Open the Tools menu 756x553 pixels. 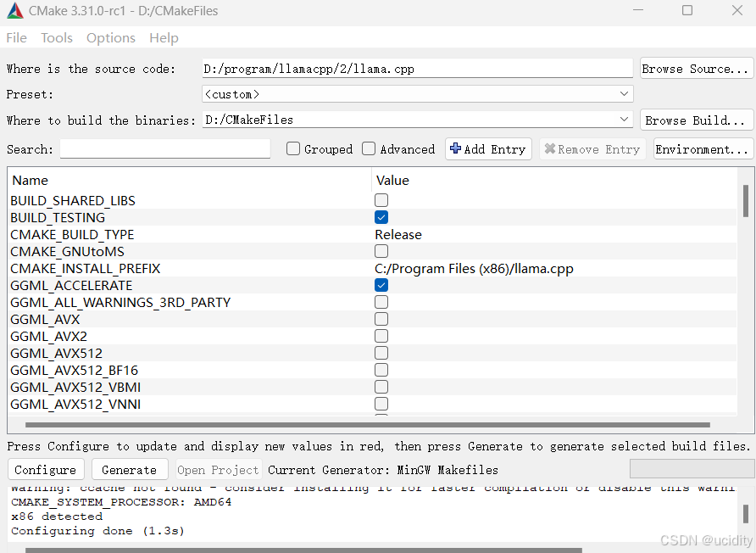tap(57, 37)
